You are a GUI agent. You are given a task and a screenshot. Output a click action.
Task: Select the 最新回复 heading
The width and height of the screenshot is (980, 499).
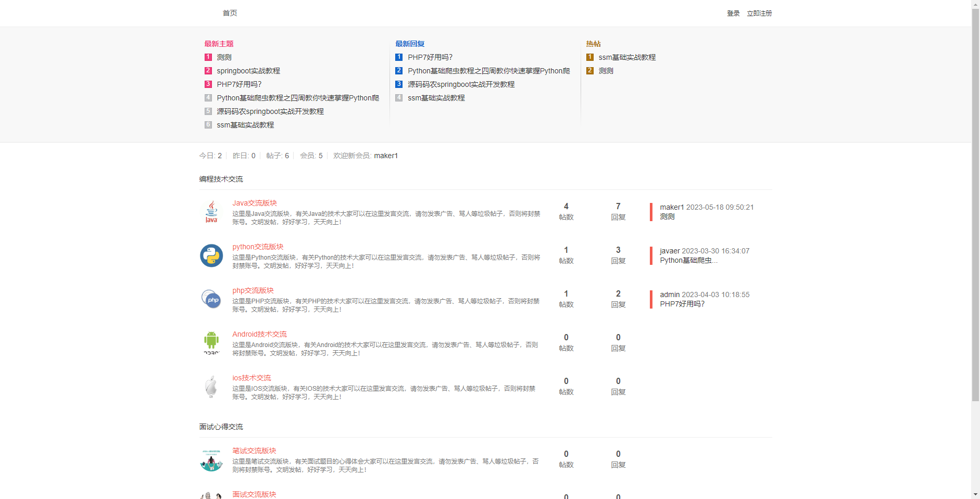coord(410,44)
